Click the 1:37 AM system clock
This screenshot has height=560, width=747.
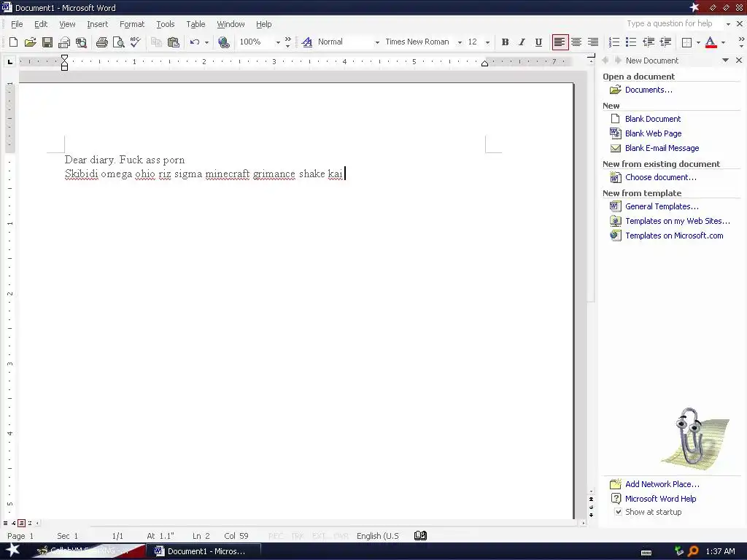[720, 551]
